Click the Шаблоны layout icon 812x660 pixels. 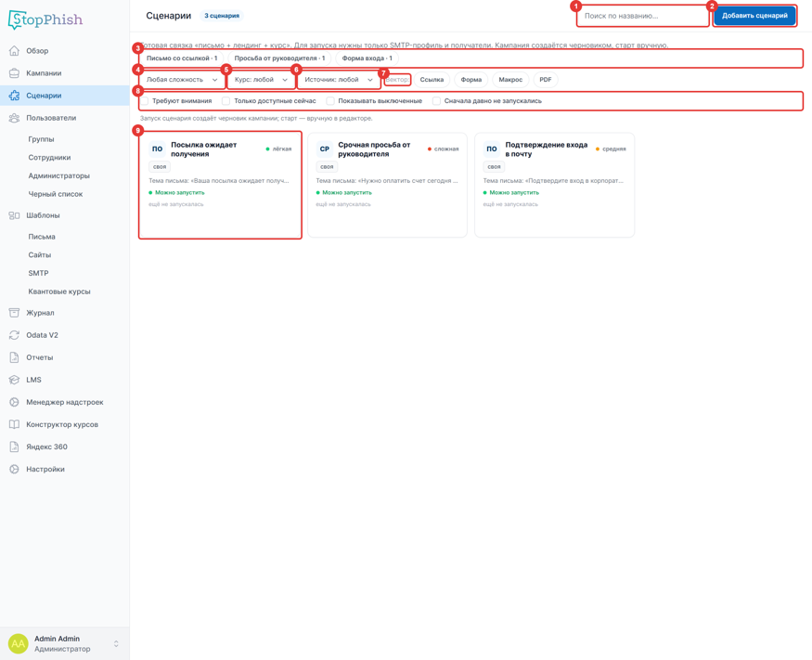14,215
